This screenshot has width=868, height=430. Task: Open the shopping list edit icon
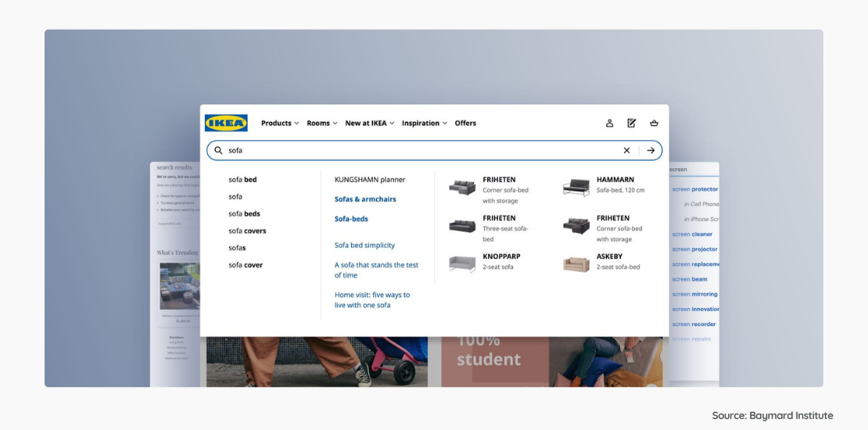point(632,123)
